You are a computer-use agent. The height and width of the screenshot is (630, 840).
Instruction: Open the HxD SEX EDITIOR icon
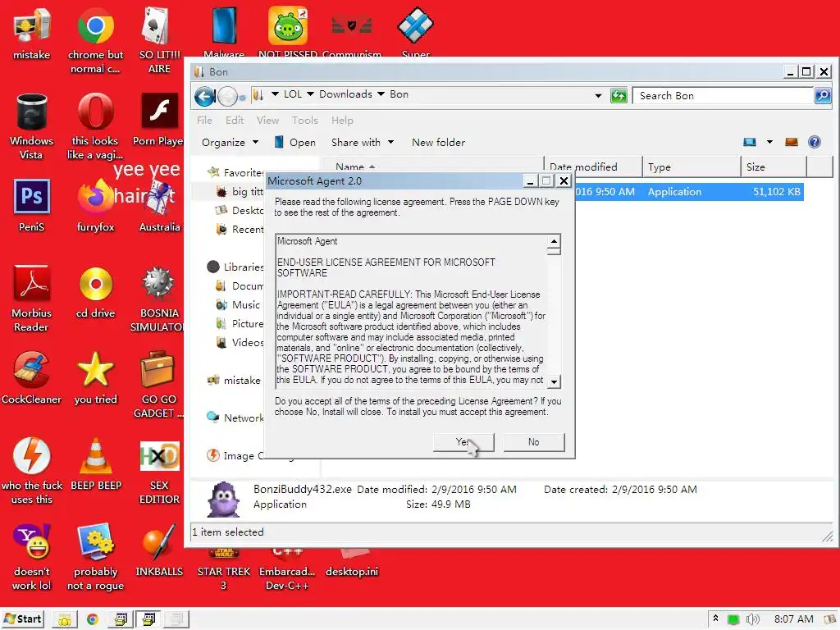(x=159, y=472)
